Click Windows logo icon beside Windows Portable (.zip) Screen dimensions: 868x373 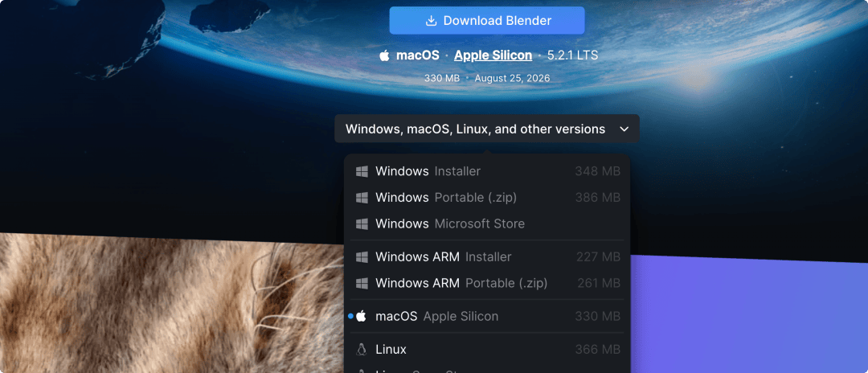click(362, 198)
